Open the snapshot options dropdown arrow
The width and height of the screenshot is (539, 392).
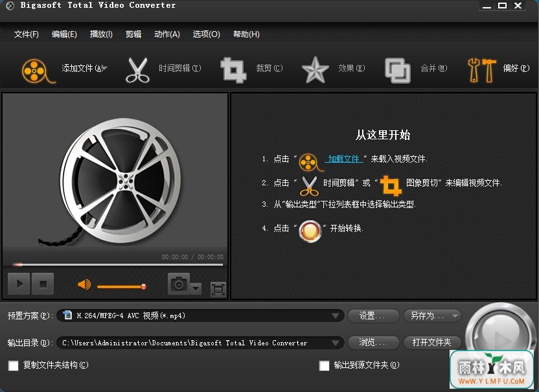(x=196, y=288)
